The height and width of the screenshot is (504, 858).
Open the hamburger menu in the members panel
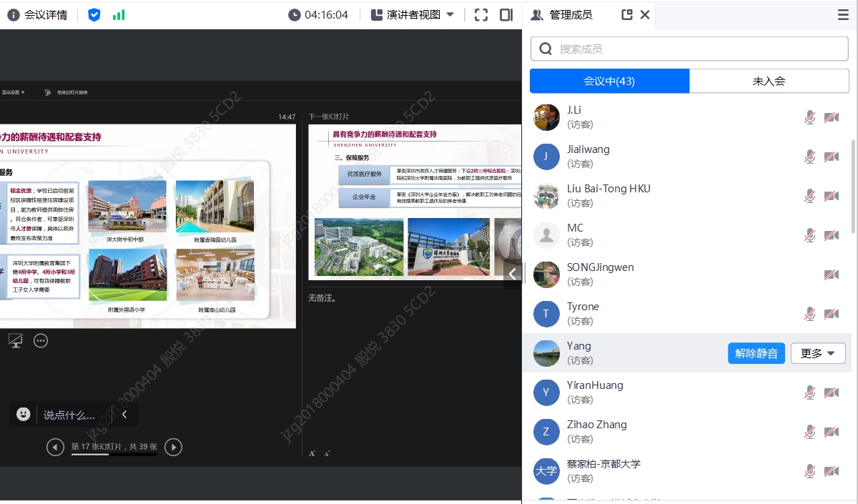[x=844, y=14]
